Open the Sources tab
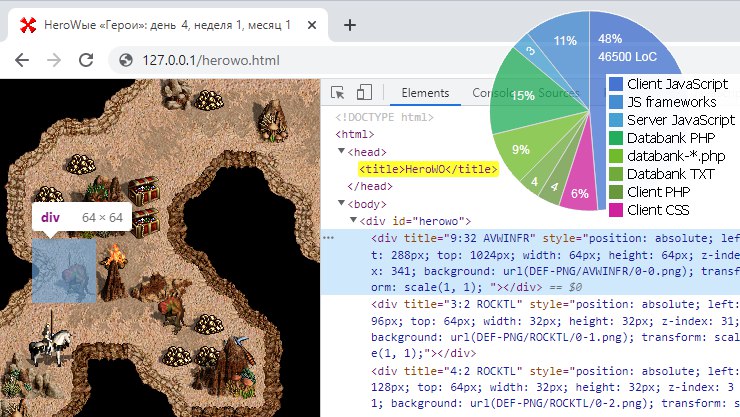 [559, 93]
